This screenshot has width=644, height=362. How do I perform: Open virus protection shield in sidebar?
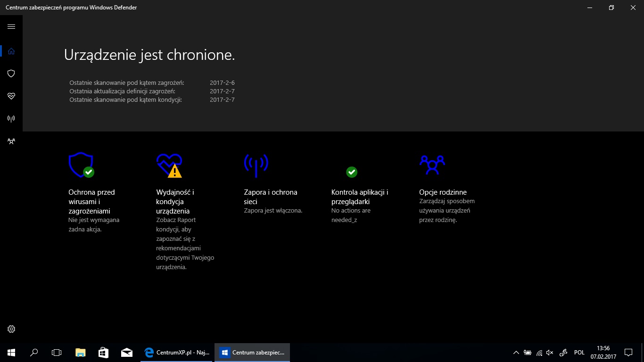click(11, 74)
